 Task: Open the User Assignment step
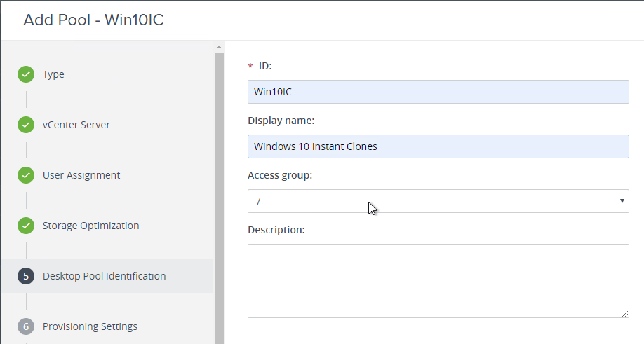pos(81,175)
